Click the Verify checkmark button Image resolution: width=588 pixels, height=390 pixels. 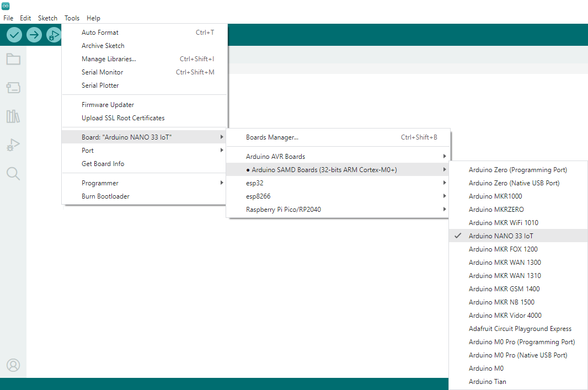(x=14, y=35)
